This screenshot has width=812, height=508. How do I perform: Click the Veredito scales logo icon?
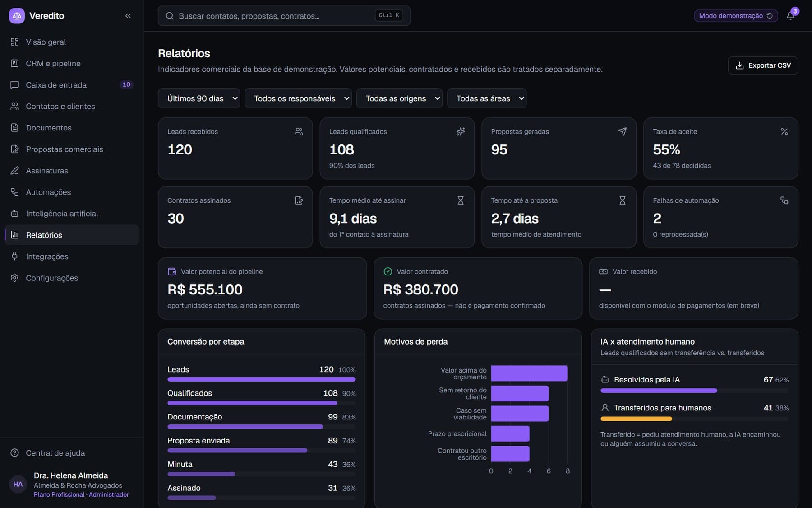(x=17, y=16)
